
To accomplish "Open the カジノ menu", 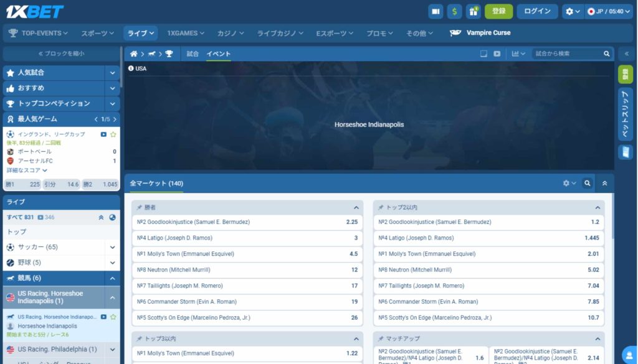I will pos(231,33).
